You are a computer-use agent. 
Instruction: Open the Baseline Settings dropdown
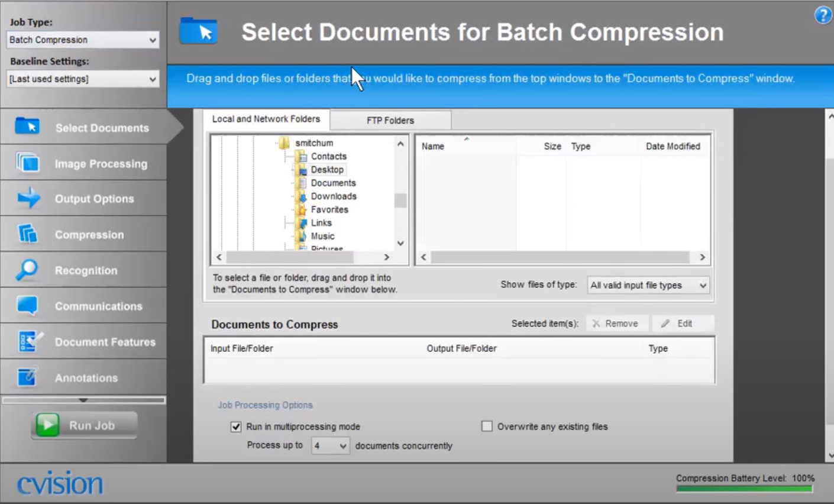point(83,79)
